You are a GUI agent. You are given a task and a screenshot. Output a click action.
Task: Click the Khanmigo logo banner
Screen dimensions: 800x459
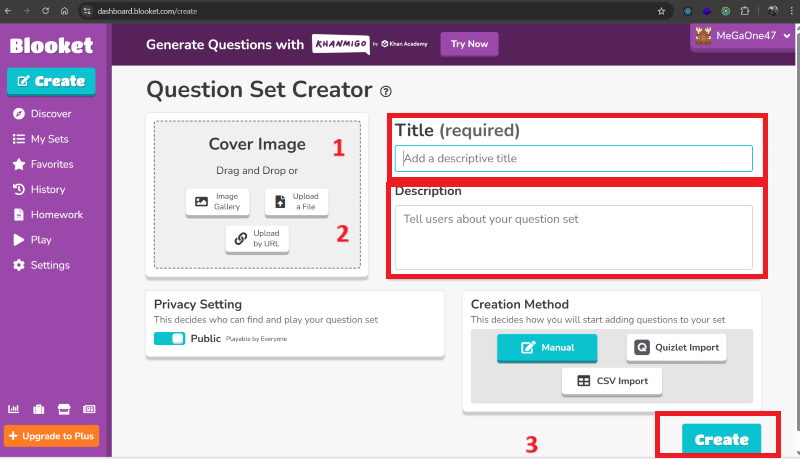coord(341,44)
